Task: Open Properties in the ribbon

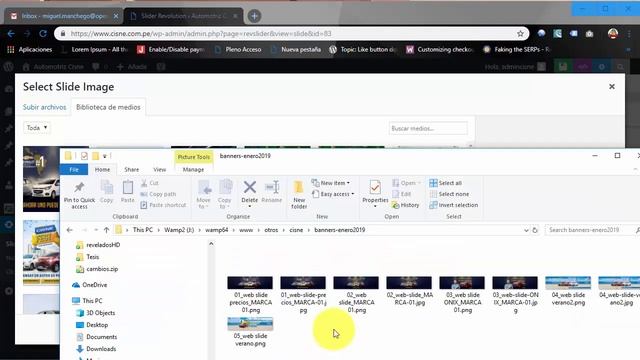Action: click(x=375, y=192)
